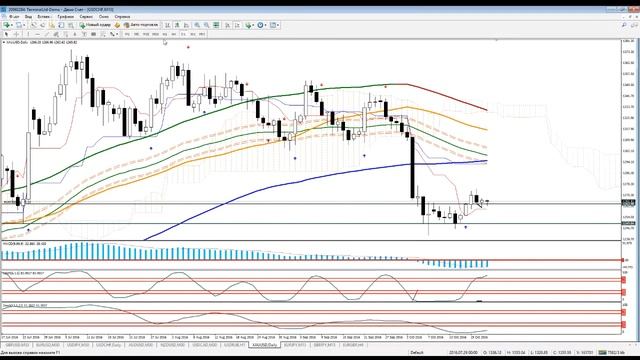Show the Data Window panel
This screenshot has height=360, width=640.
43,25
